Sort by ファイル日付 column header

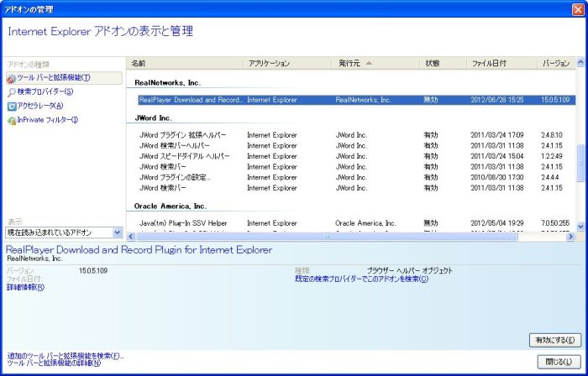(x=501, y=63)
